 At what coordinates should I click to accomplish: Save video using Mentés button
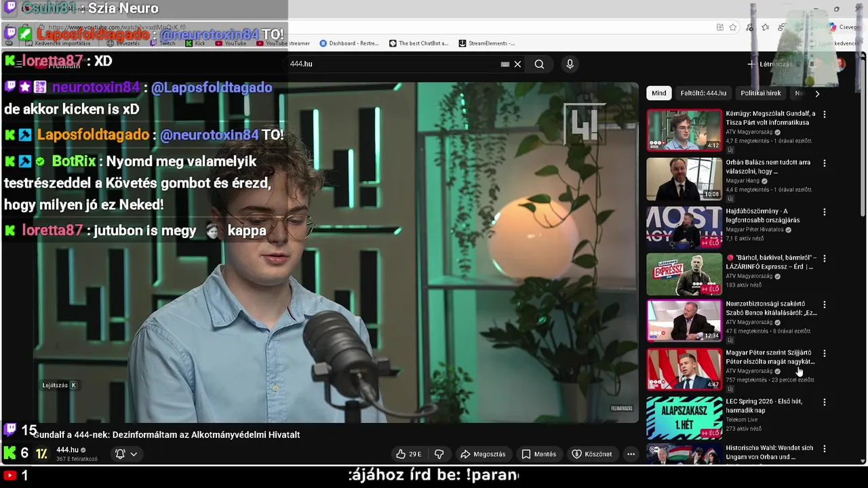[539, 454]
